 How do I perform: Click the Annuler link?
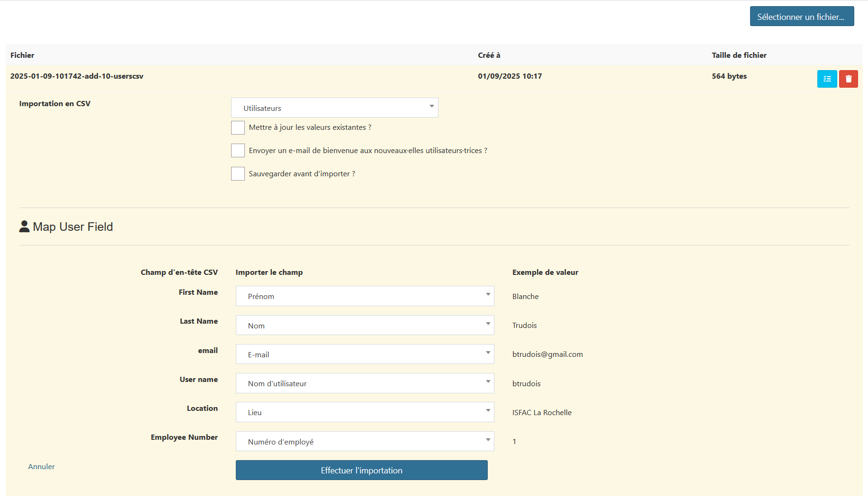click(41, 467)
